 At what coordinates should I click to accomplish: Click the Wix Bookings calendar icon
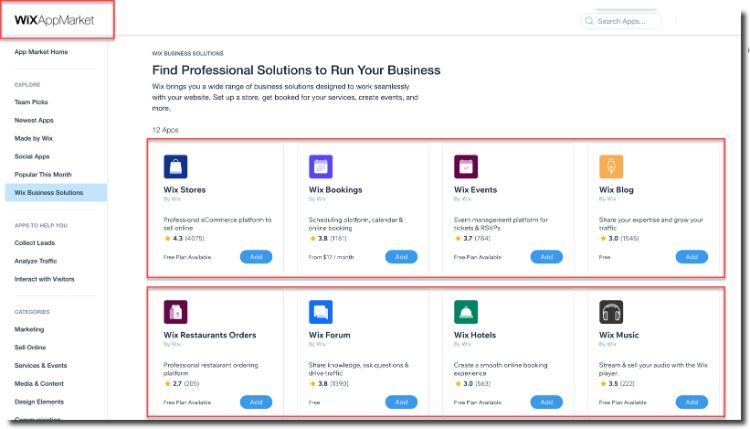pos(320,166)
